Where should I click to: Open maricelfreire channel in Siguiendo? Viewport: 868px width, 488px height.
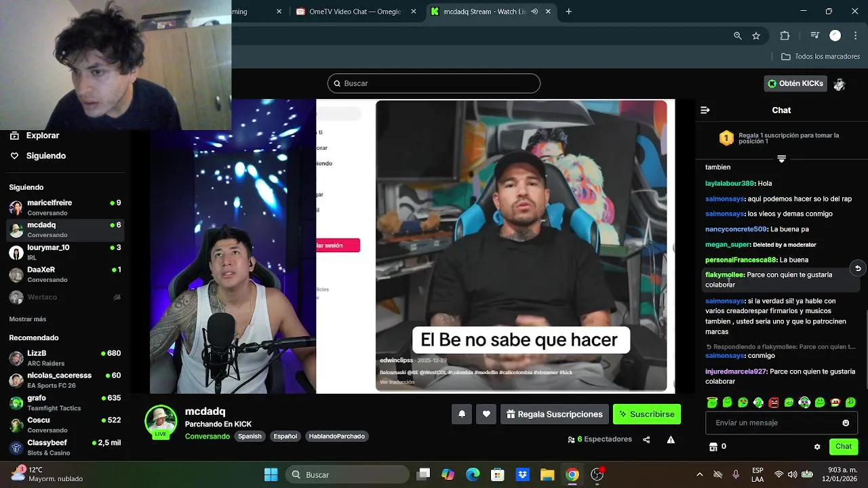pyautogui.click(x=65, y=207)
